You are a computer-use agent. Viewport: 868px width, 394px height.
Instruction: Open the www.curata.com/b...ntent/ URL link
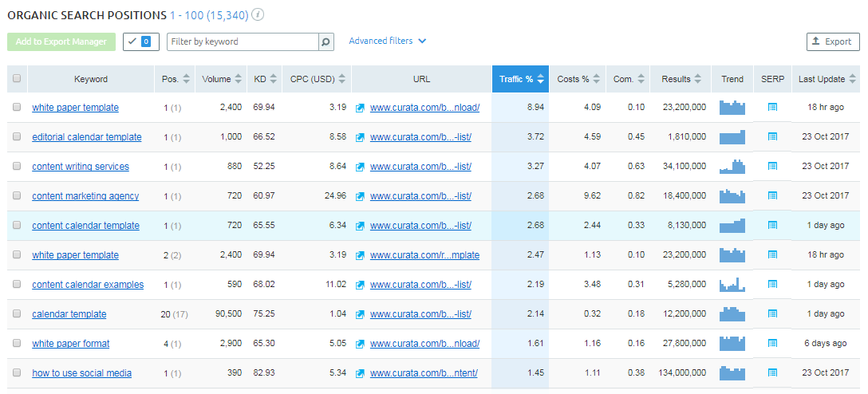tap(424, 373)
